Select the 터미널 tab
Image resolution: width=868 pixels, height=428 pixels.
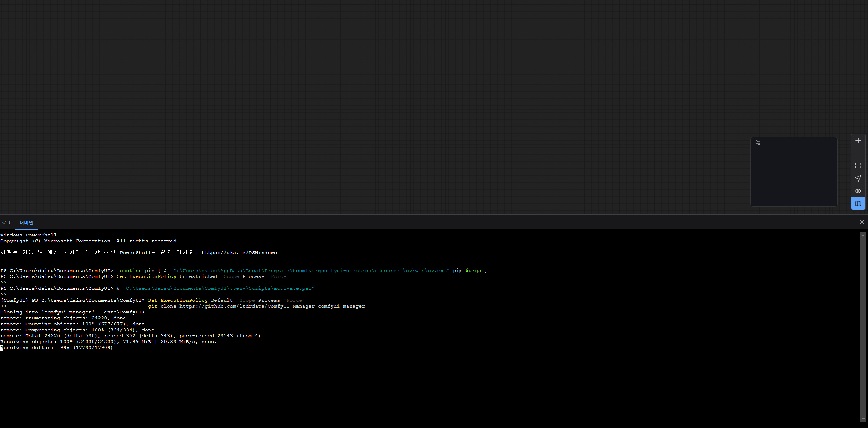coord(27,223)
